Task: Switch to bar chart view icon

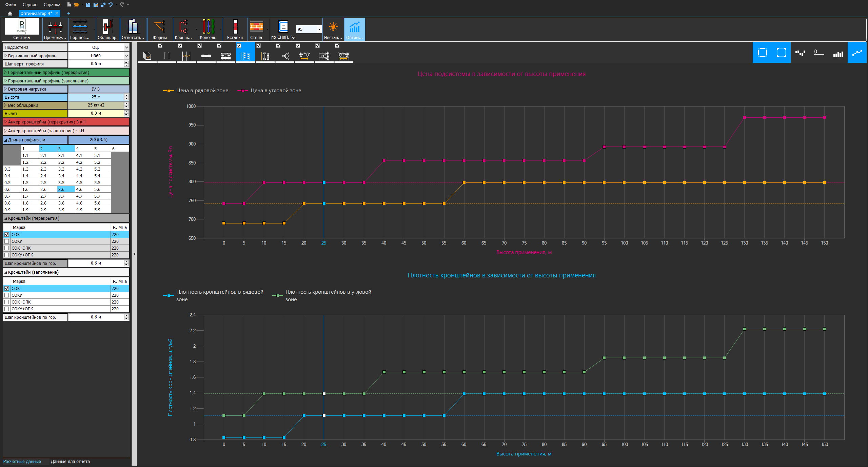Action: (838, 54)
